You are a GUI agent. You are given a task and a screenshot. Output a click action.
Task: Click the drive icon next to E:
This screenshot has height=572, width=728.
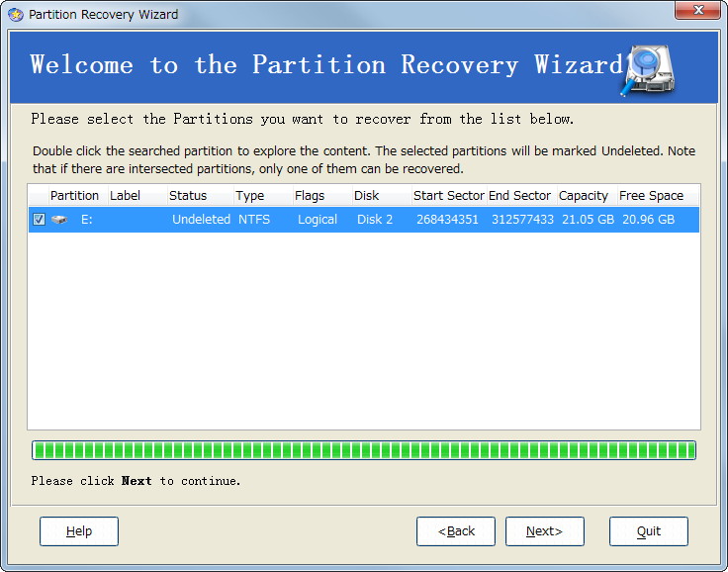[x=59, y=220]
